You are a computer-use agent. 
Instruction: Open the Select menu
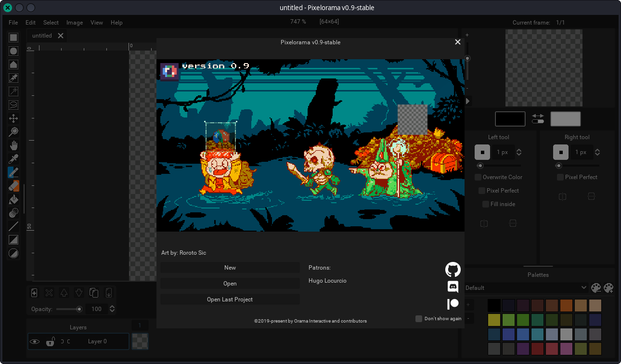pos(51,23)
